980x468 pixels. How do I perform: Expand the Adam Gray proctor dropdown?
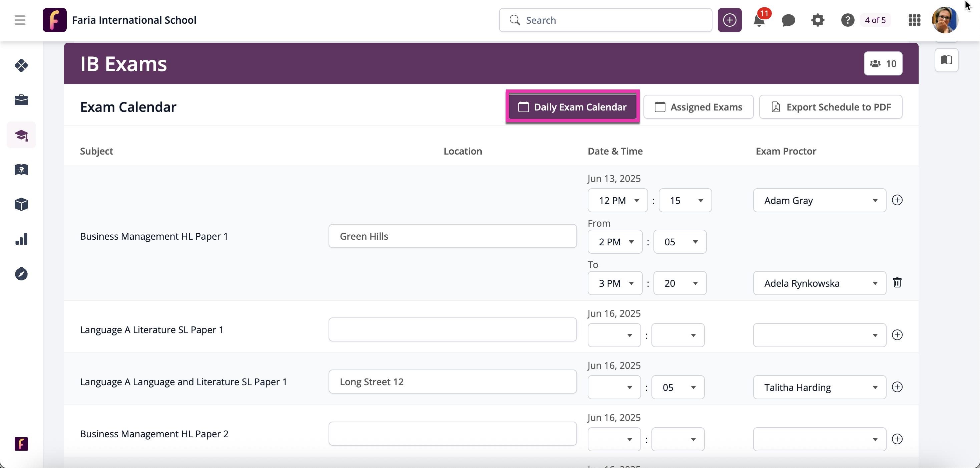tap(820, 200)
